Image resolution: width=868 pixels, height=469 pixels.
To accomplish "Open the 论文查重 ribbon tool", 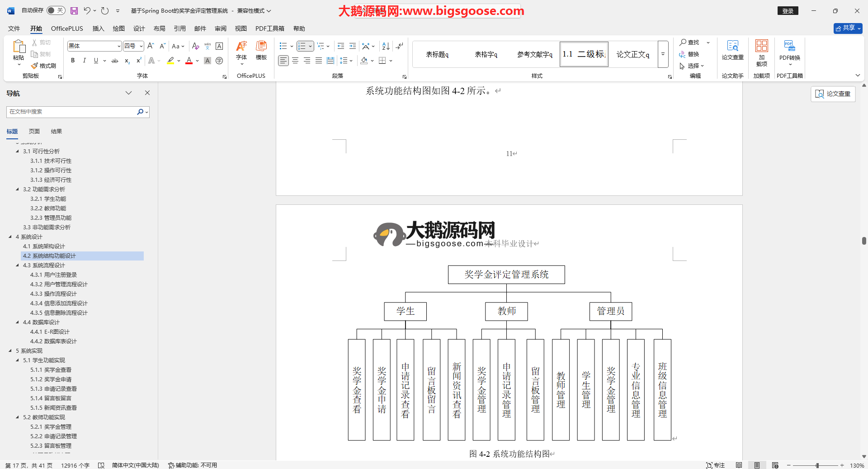I will pos(732,50).
